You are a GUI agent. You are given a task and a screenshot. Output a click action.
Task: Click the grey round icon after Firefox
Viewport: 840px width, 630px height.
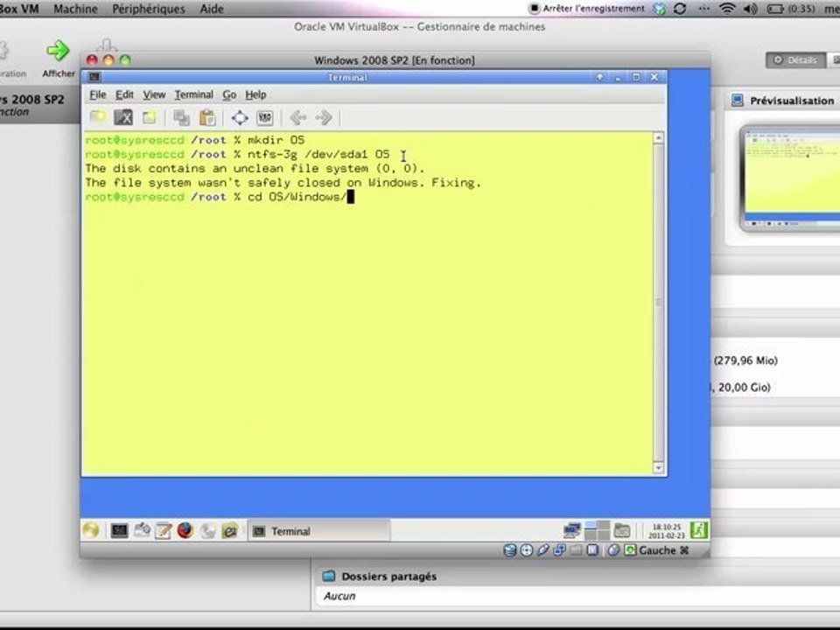(x=208, y=530)
